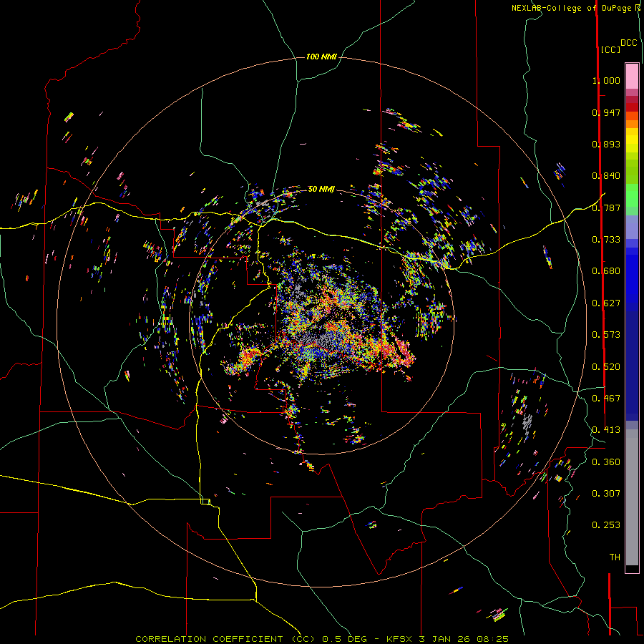The width and height of the screenshot is (644, 644).
Task: Pick the pink segment of the color bar
Action: click(x=632, y=76)
